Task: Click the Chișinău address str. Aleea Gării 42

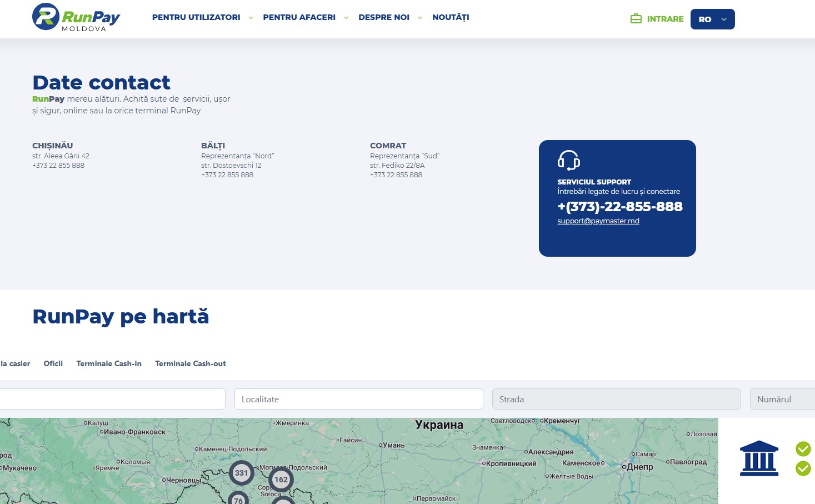Action: click(x=61, y=156)
